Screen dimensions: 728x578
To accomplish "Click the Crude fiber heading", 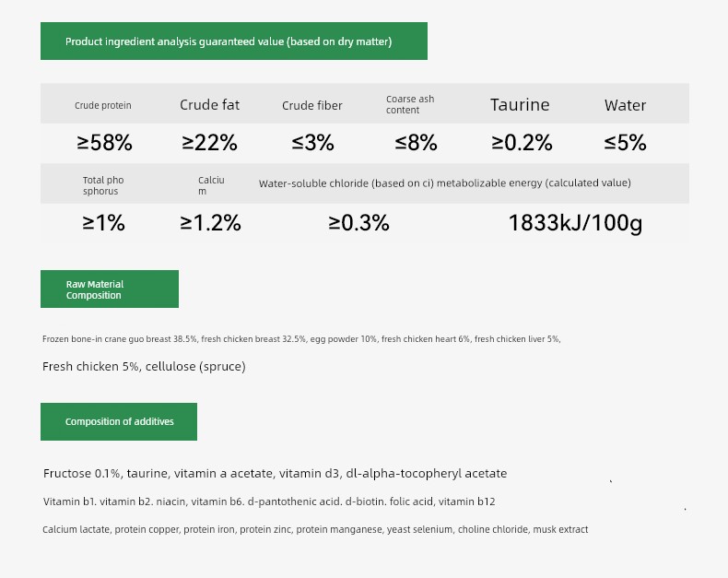I will pyautogui.click(x=311, y=106).
